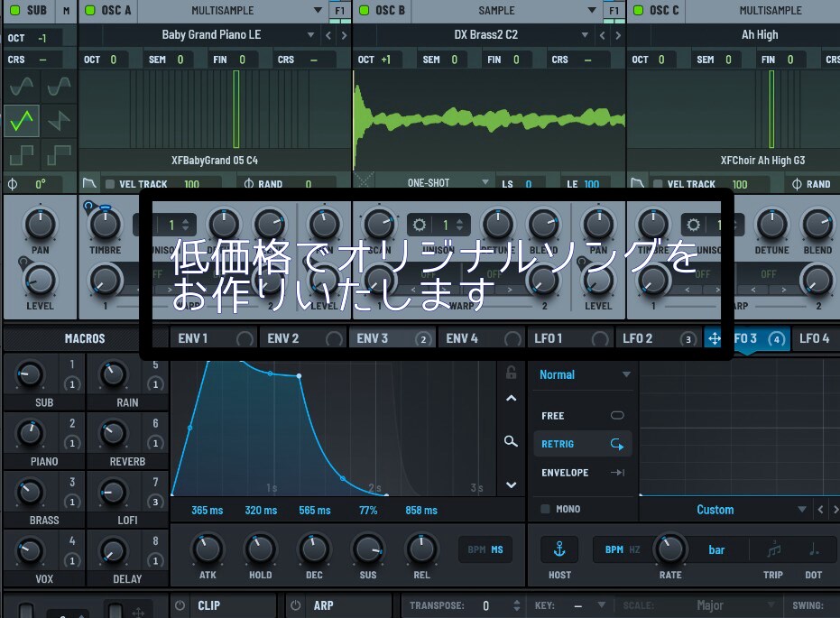Click the LFO RATE knob
The image size is (840, 618).
[x=670, y=549]
